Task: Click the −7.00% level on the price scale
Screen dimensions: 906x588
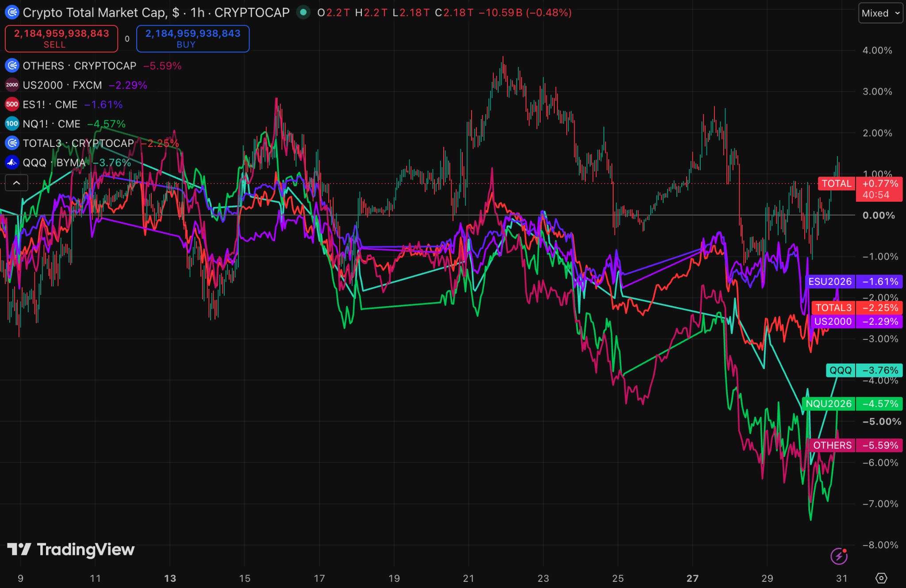Action: [x=880, y=504]
